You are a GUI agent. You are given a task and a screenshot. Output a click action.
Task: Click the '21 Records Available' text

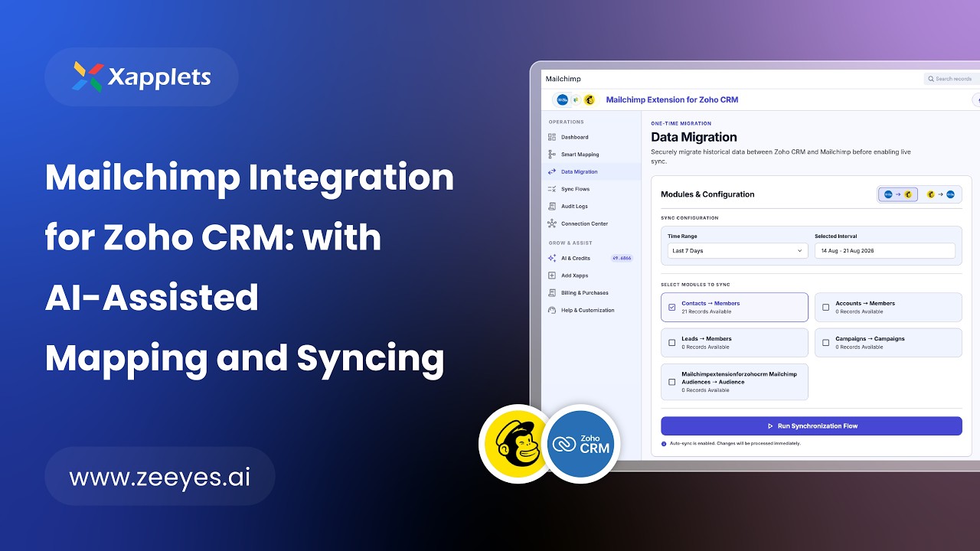coord(706,312)
